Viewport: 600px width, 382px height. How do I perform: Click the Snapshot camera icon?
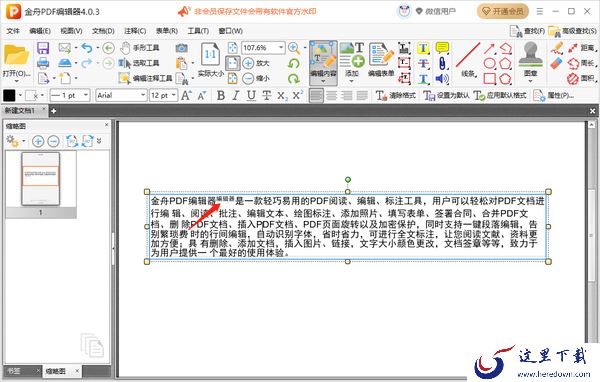(182, 48)
